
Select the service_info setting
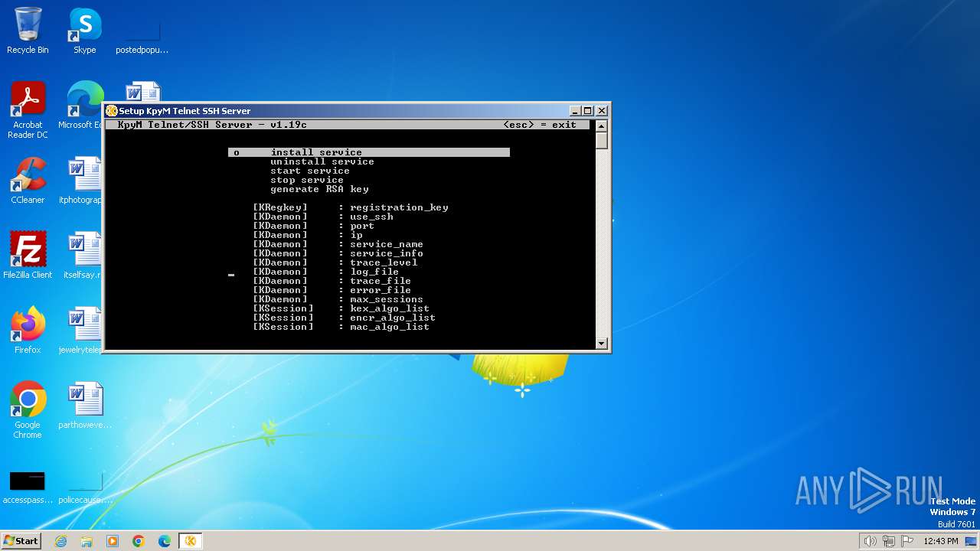click(x=338, y=253)
